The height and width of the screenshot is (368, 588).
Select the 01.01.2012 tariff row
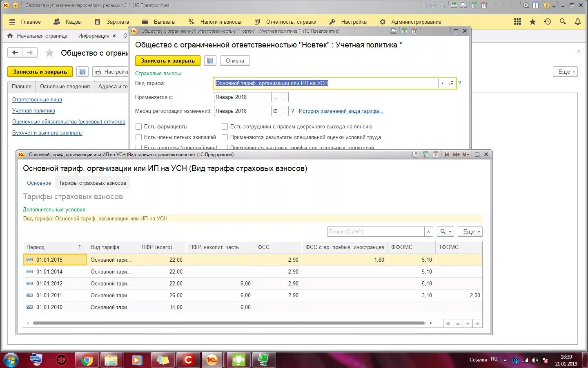[253, 283]
